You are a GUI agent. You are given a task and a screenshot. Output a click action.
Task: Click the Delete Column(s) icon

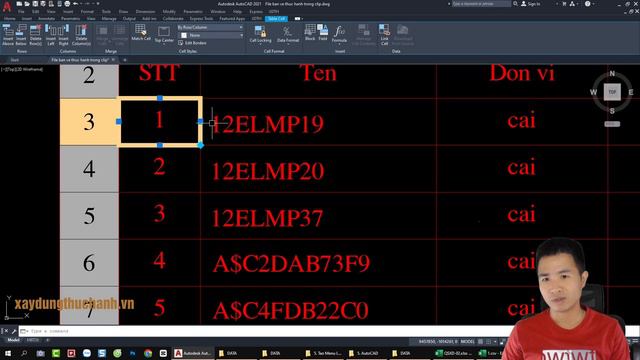point(81,35)
